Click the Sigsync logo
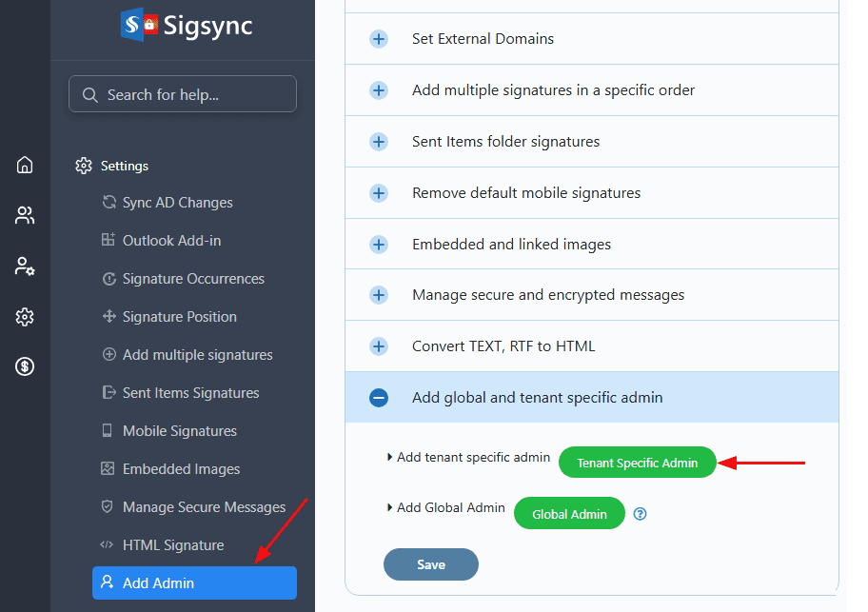The height and width of the screenshot is (612, 868). [x=187, y=25]
